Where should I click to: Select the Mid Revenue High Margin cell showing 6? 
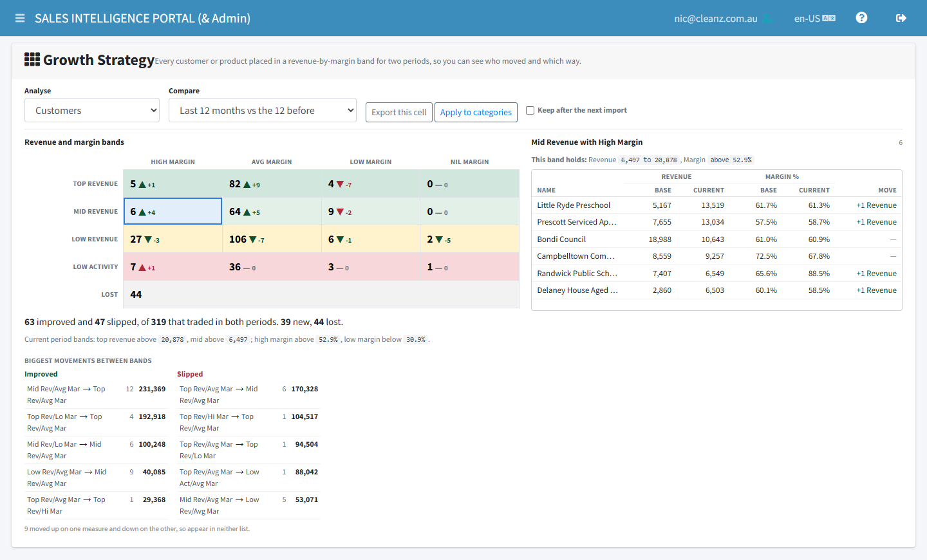173,211
